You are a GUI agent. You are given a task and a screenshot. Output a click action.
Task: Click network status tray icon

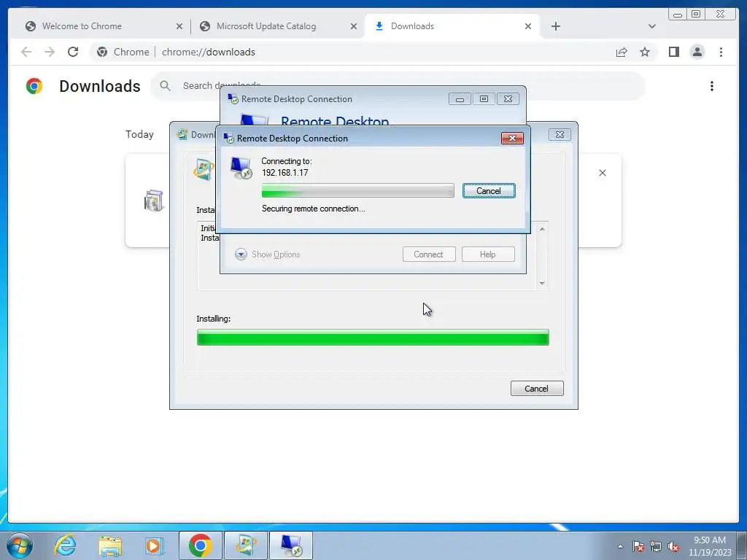pyautogui.click(x=656, y=547)
